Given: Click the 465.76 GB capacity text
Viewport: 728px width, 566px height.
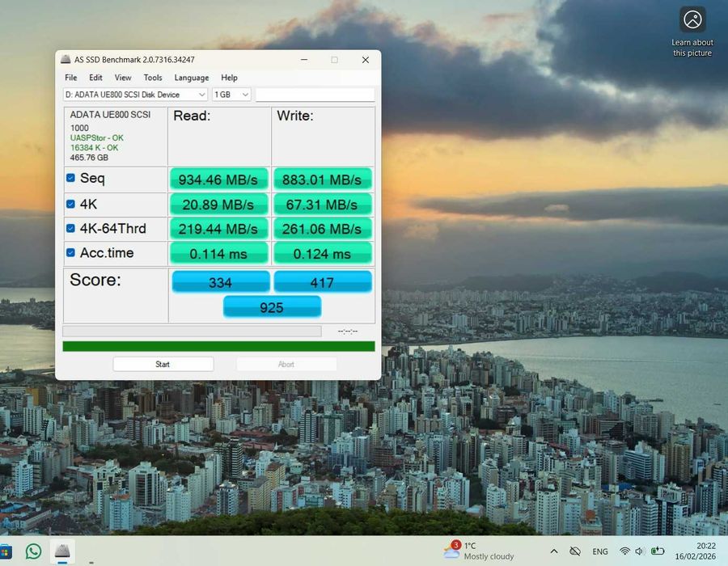Looking at the screenshot, I should click(x=89, y=158).
